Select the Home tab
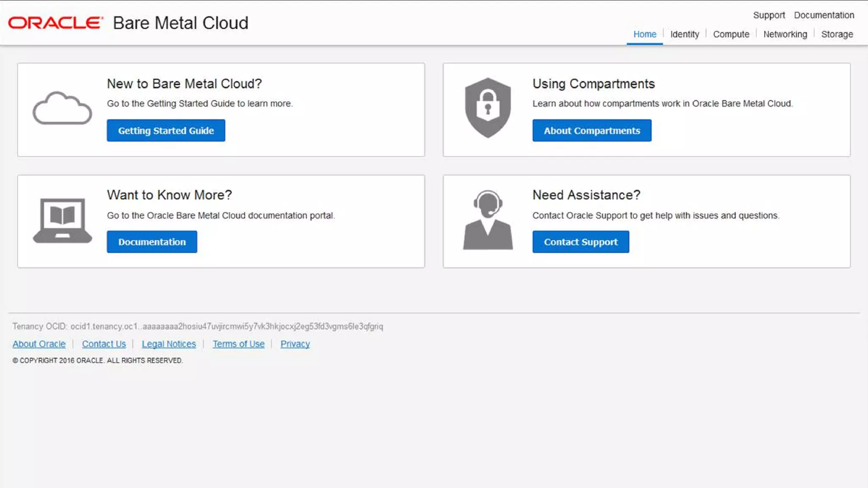Image resolution: width=868 pixels, height=488 pixels. click(645, 34)
